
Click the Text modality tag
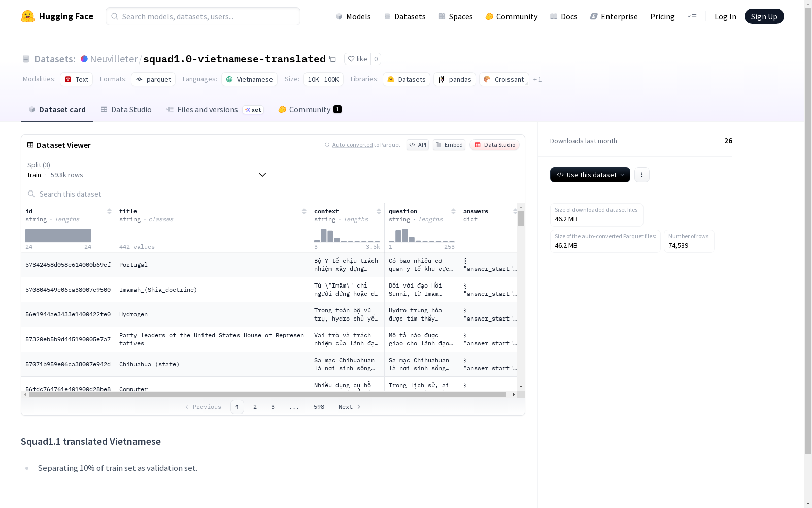77,79
